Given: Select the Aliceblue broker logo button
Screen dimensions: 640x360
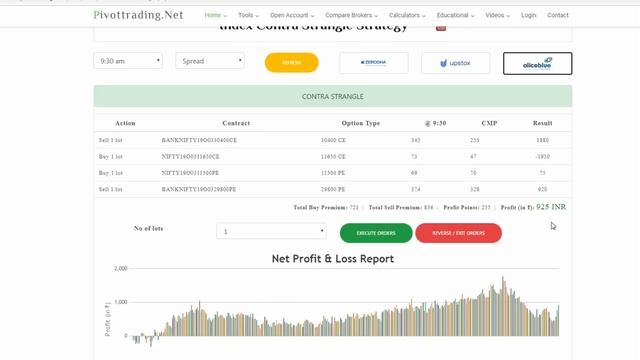Looking at the screenshot, I should coord(538,63).
